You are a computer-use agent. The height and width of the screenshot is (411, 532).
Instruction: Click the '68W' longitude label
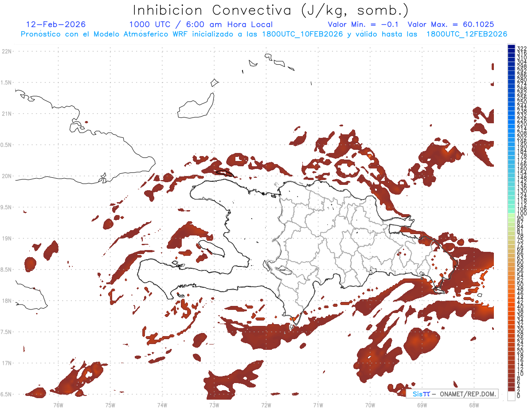473,405
